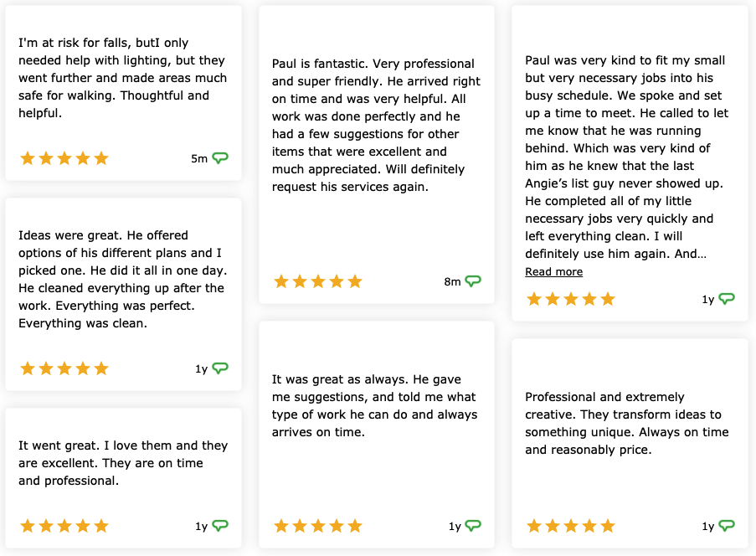Click stars under 'Ideas were great' review

click(x=64, y=369)
